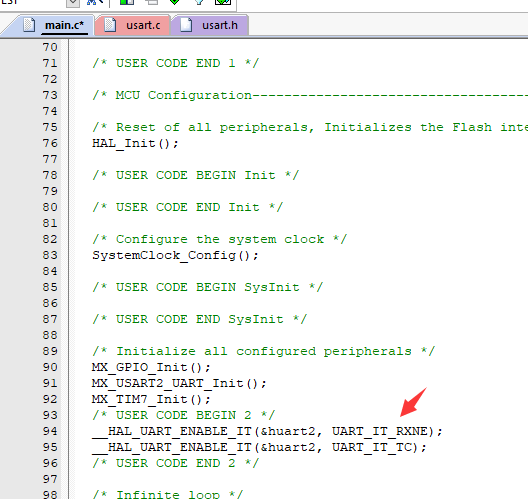Place cursor on MX_TIM7_Init(); line

click(x=151, y=399)
